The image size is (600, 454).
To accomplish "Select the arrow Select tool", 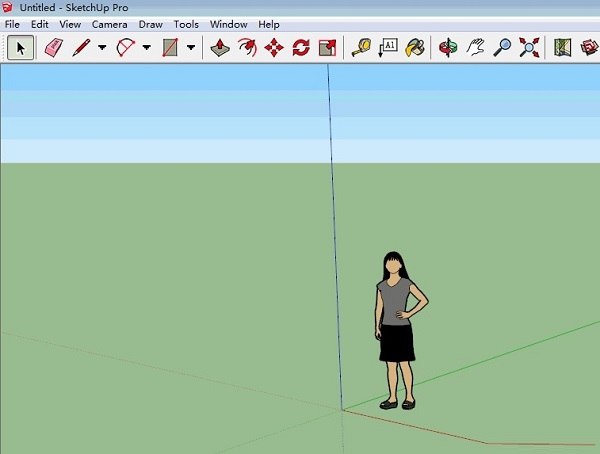I will pyautogui.click(x=20, y=47).
